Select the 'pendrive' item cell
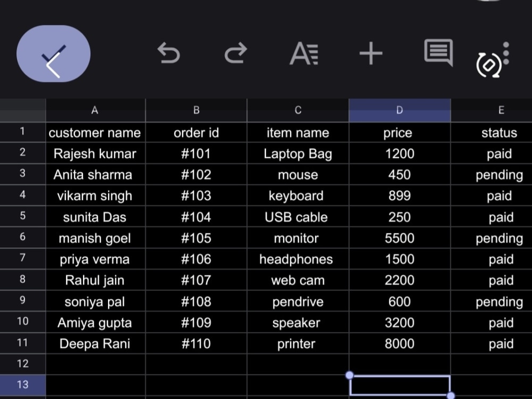Viewport: 532px width, 399px height. 298,302
